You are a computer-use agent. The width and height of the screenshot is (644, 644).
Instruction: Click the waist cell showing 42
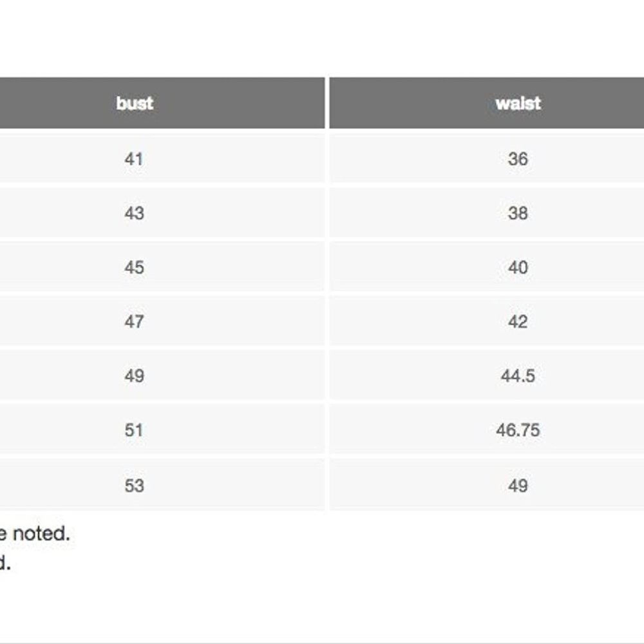[518, 321]
